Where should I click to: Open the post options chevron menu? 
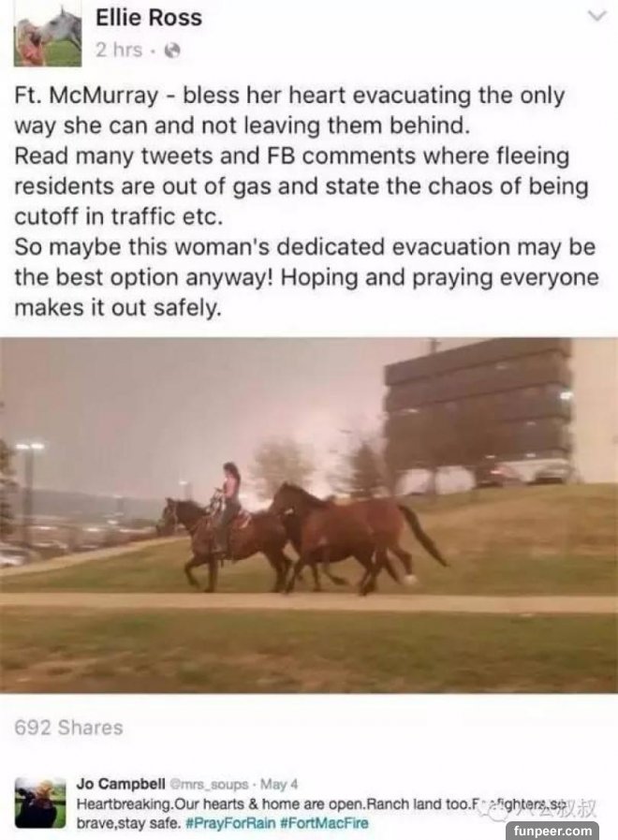pos(597,17)
